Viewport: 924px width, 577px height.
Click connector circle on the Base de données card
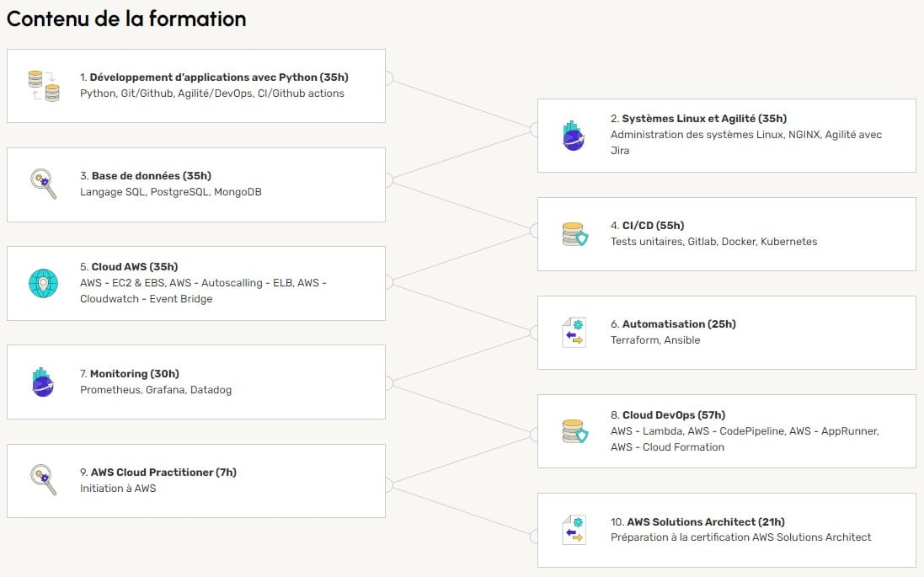click(387, 179)
